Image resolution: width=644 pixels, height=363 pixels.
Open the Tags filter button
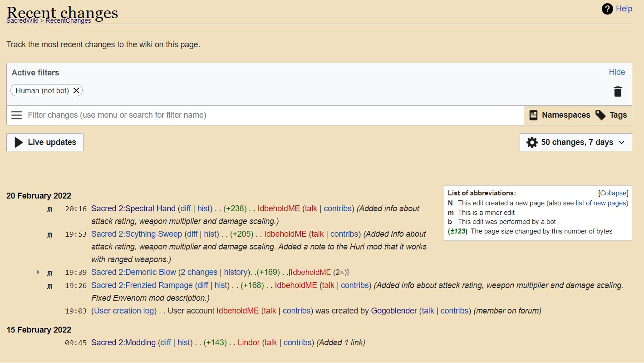point(611,115)
